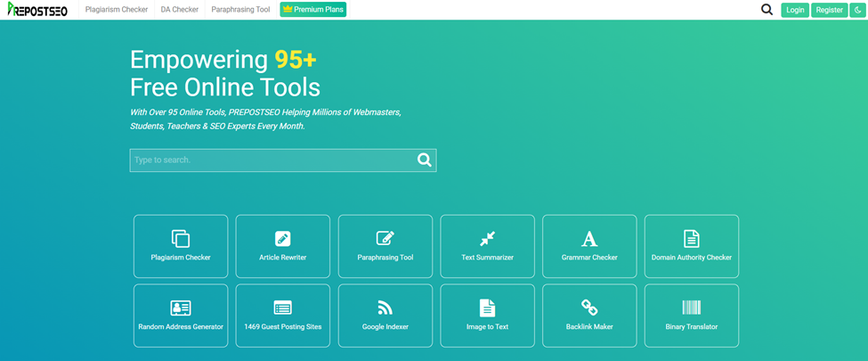Open Plagiarism Checker from top navigation
Viewport: 868px width, 361px height.
(x=117, y=10)
